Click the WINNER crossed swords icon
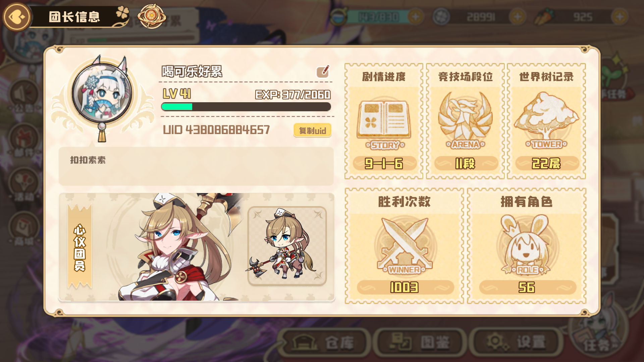This screenshot has width=644, height=362. coord(405,246)
